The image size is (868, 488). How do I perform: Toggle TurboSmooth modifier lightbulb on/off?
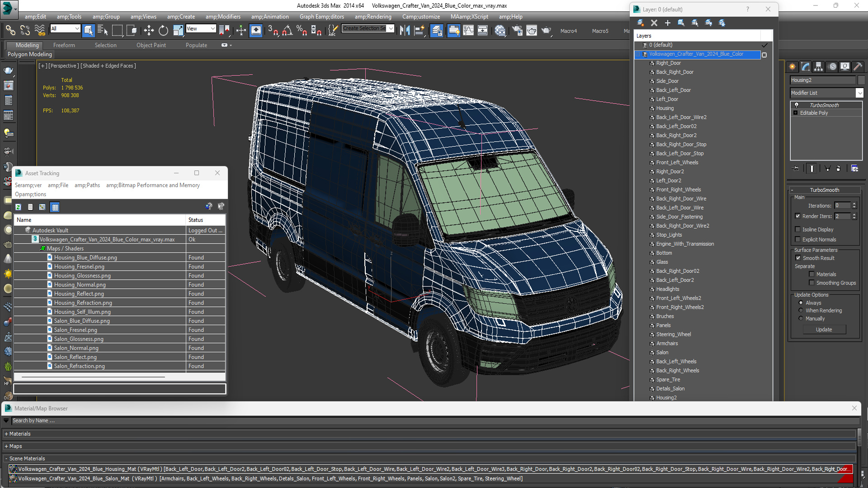797,105
